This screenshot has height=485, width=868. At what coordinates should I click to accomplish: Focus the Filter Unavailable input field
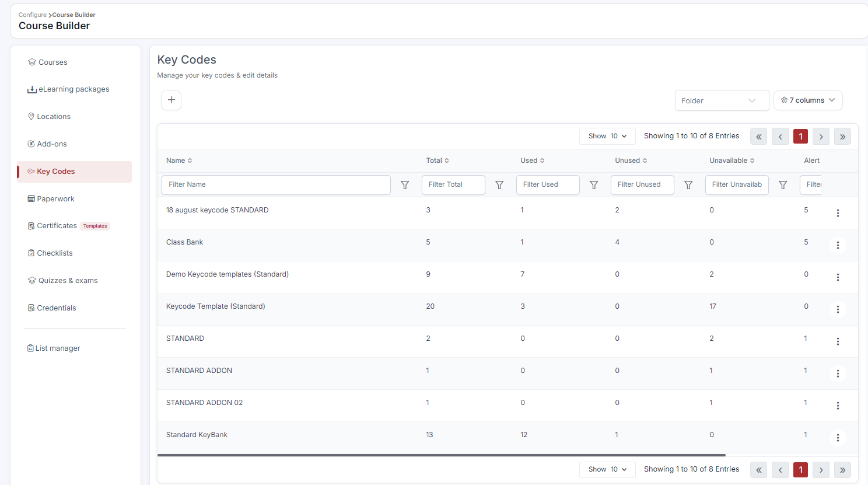pyautogui.click(x=737, y=185)
